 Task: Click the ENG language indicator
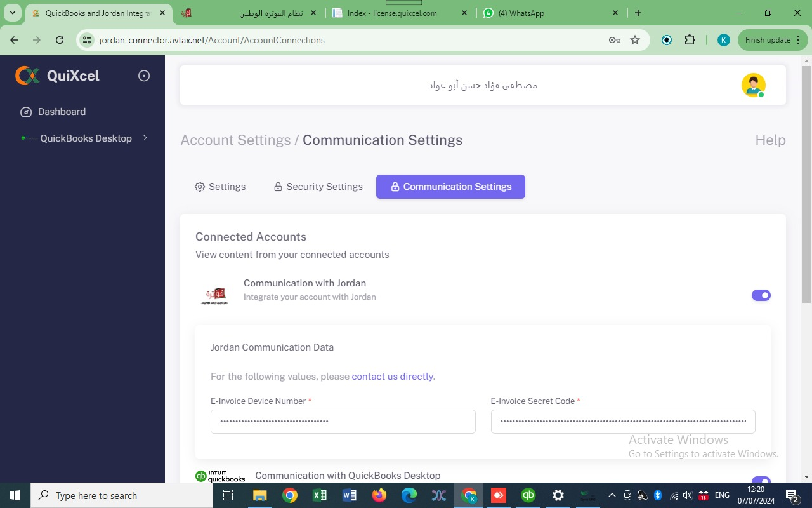[722, 495]
